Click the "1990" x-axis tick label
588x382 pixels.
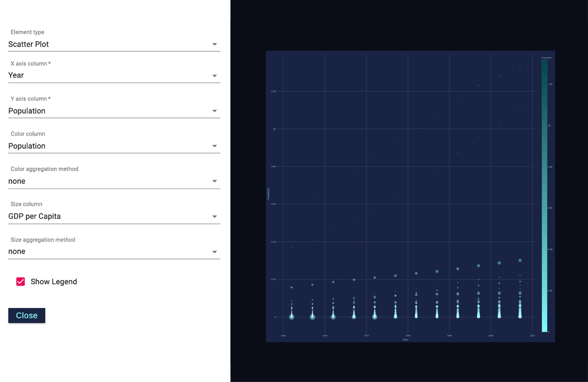tap(449, 336)
